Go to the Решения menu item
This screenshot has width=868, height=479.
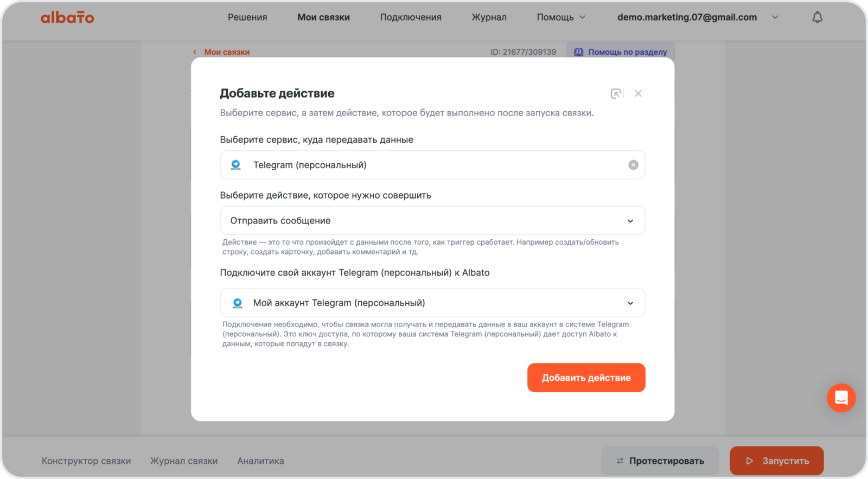(247, 17)
